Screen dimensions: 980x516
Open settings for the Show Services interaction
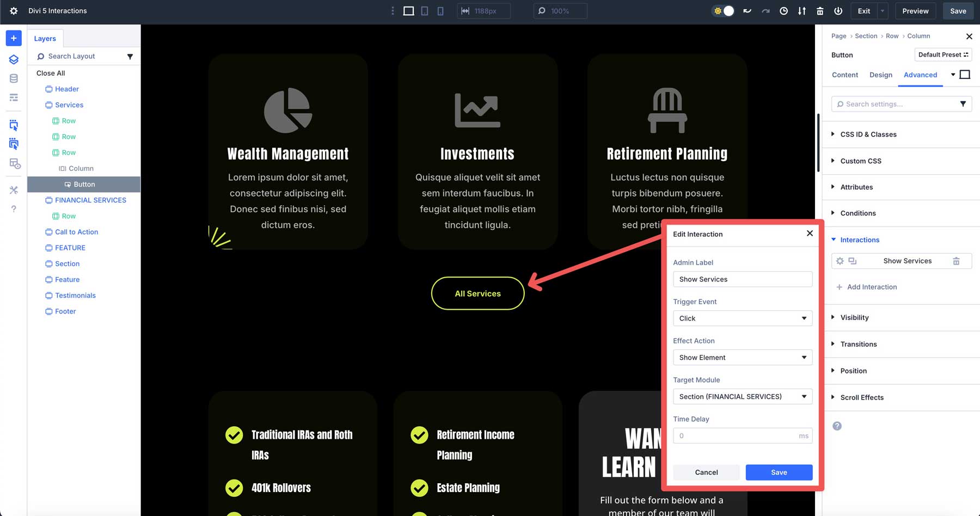pyautogui.click(x=840, y=261)
